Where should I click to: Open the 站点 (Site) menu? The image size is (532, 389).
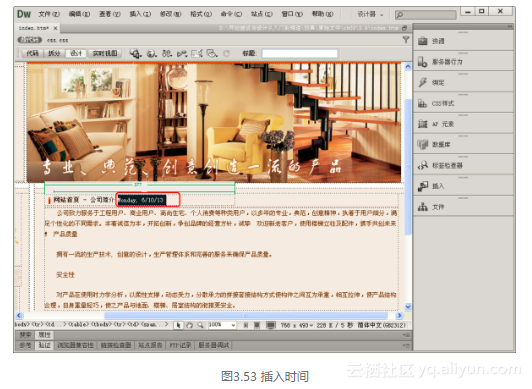[262, 14]
